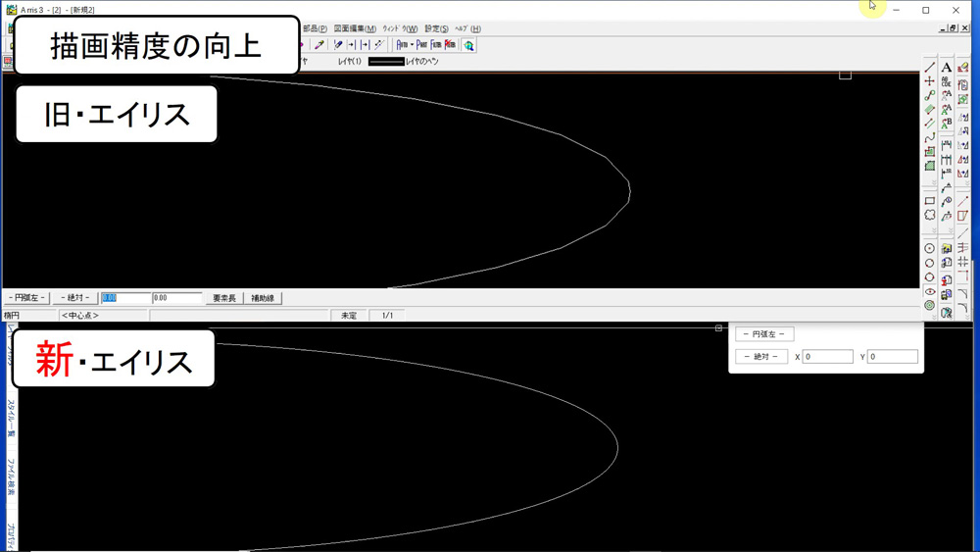Toggle the 絶対 coordinate mode in old toolbar
980x552 pixels.
click(75, 298)
